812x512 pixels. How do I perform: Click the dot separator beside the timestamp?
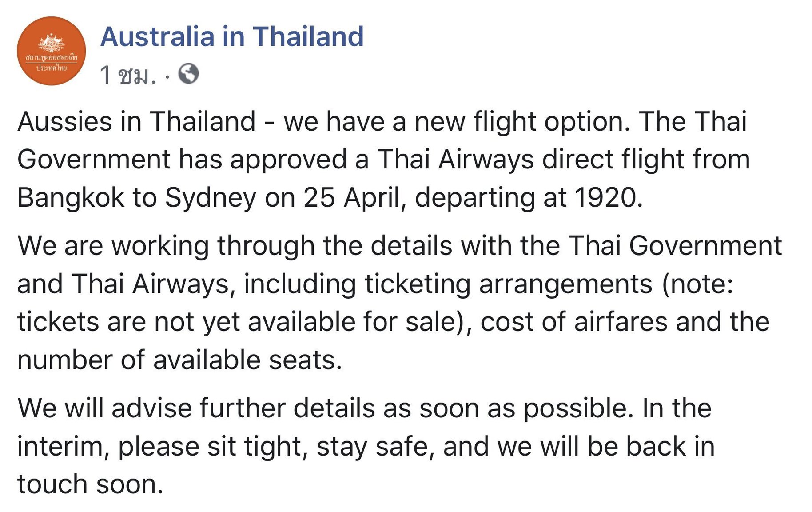coord(167,76)
